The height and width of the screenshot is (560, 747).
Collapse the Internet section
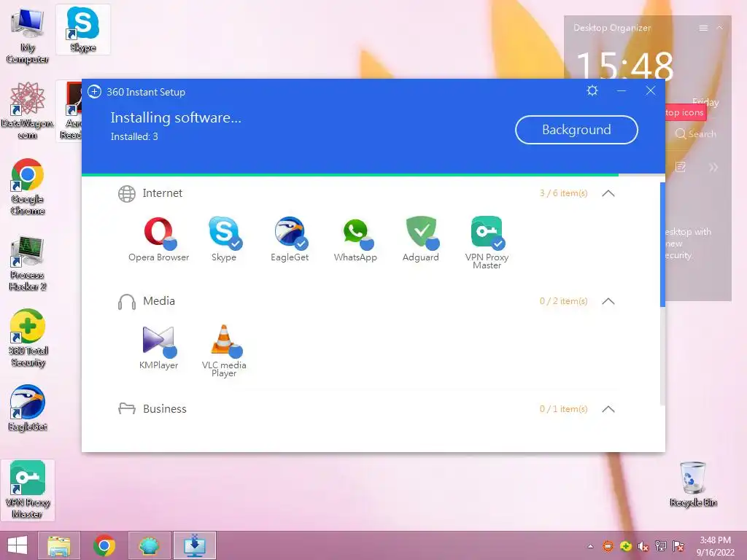point(608,193)
